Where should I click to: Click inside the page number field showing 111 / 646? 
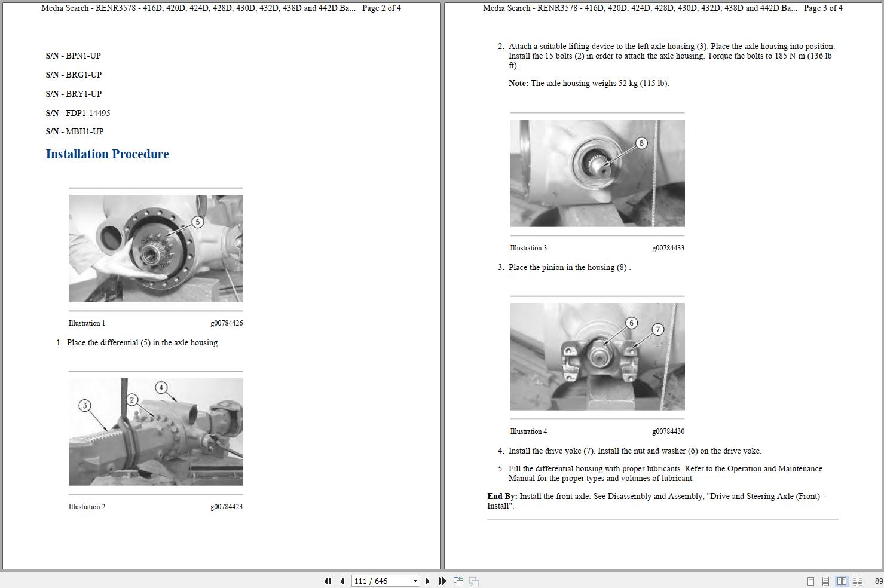pyautogui.click(x=374, y=580)
